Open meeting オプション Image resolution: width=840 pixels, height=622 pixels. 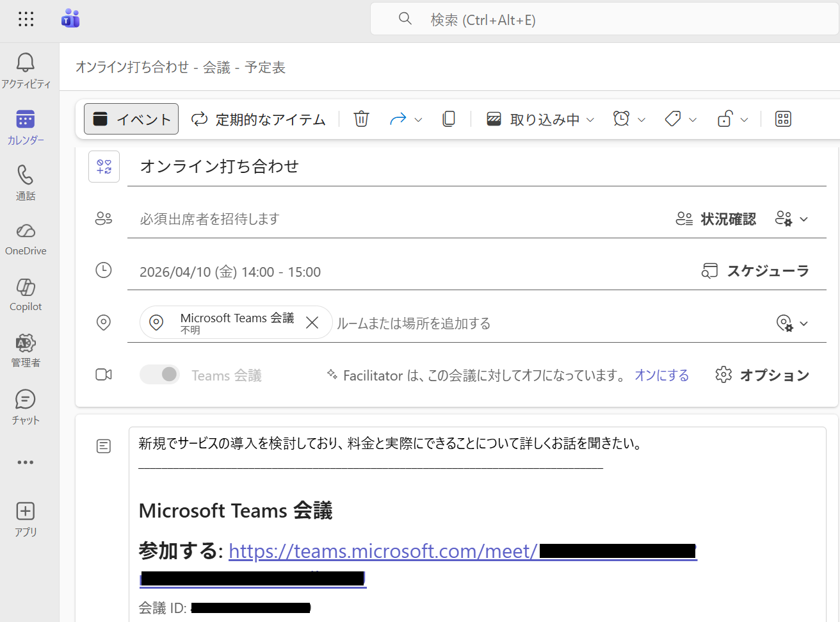coord(763,375)
